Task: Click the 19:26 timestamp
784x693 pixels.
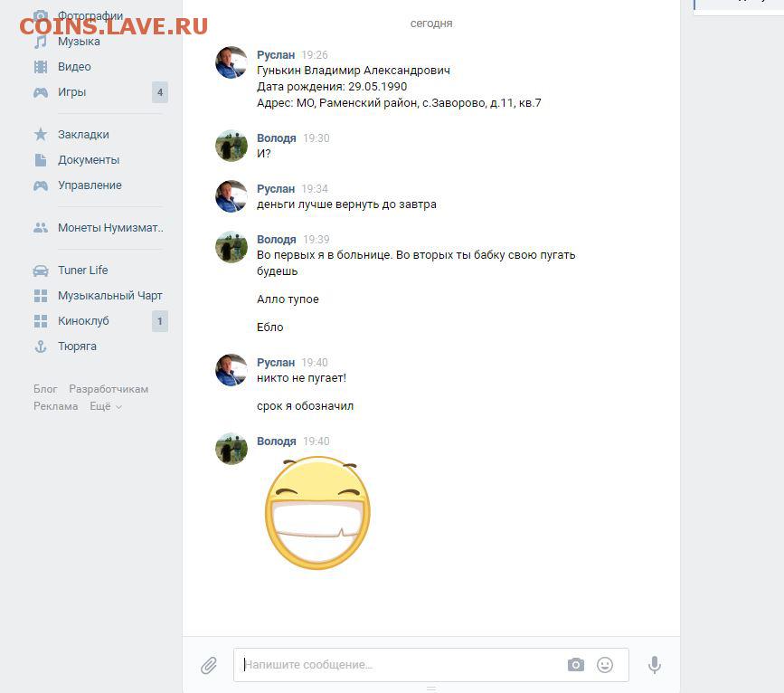Action: (315, 55)
